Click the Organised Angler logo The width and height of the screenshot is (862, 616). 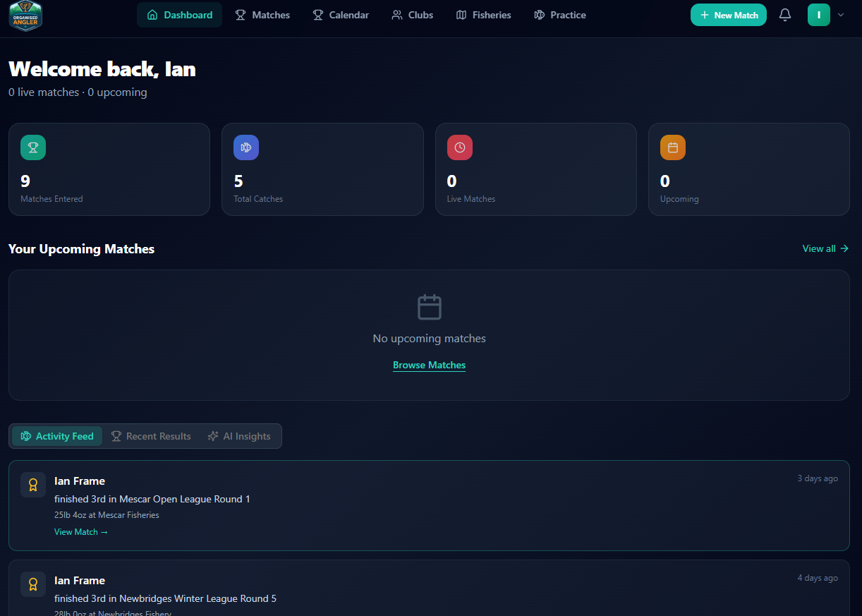(25, 16)
